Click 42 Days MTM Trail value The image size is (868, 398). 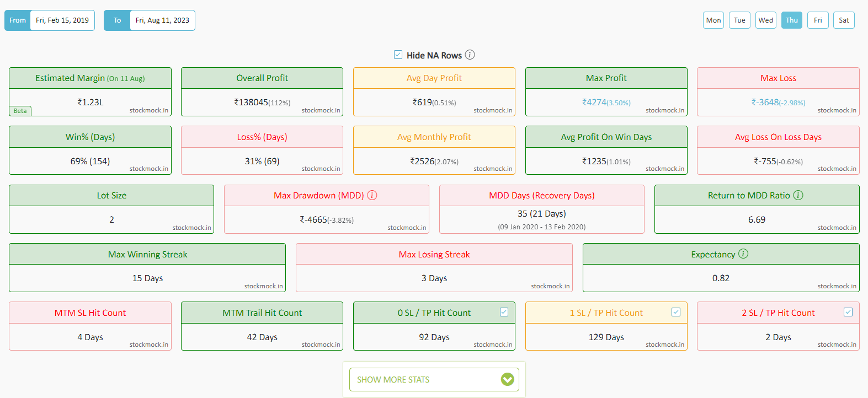pos(262,337)
